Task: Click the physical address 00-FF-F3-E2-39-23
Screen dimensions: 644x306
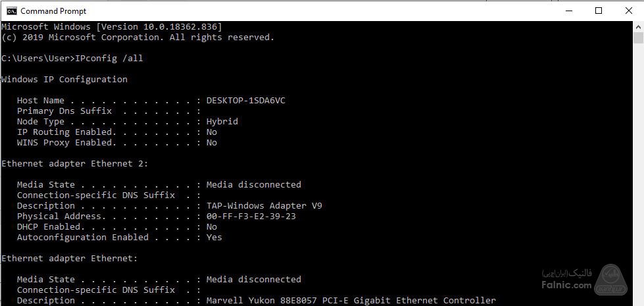Action: [251, 217]
